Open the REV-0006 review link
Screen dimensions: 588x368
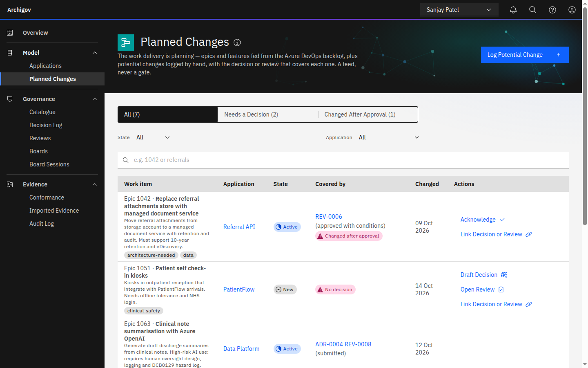tap(329, 217)
